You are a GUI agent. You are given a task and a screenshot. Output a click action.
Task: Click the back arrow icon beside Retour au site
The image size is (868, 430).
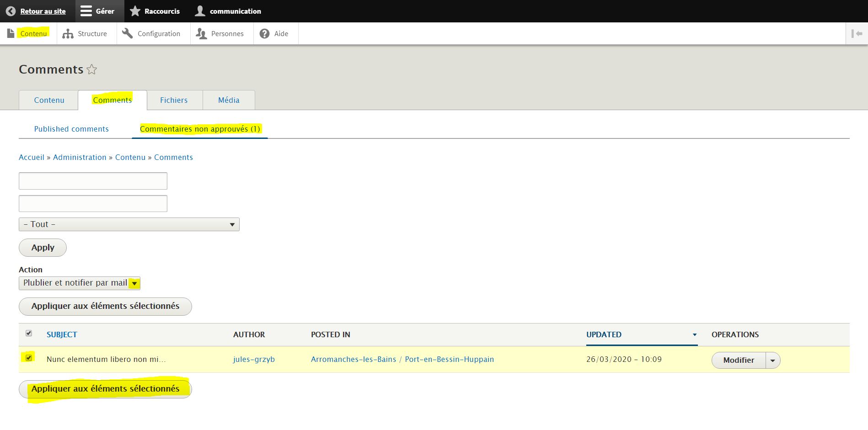coord(11,11)
